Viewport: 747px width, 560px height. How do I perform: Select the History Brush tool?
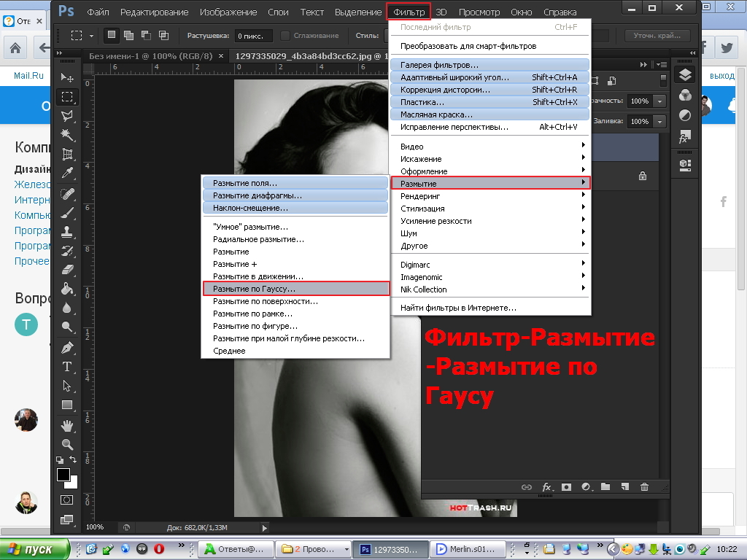click(x=67, y=251)
